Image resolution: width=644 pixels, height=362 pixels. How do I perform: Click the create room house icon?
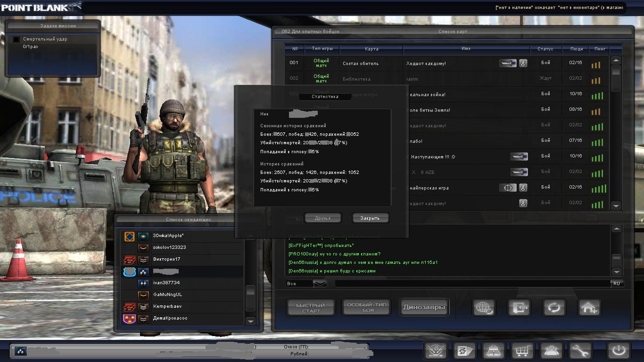tap(589, 308)
